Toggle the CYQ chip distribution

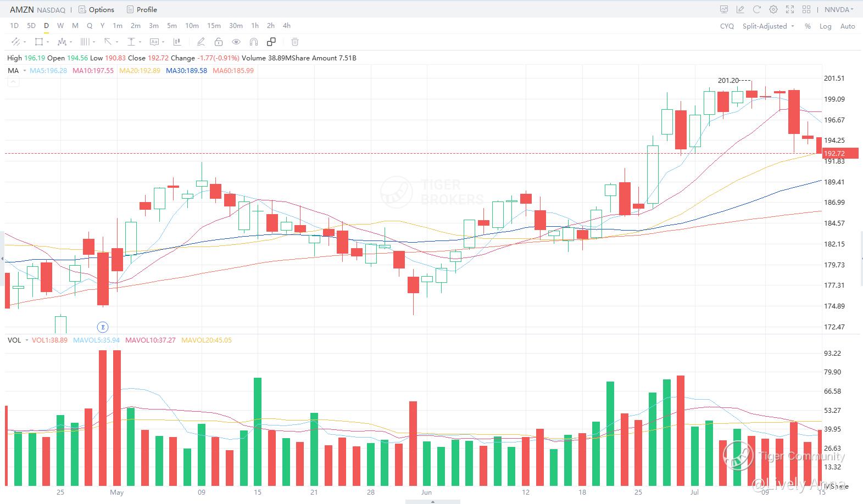coord(727,26)
